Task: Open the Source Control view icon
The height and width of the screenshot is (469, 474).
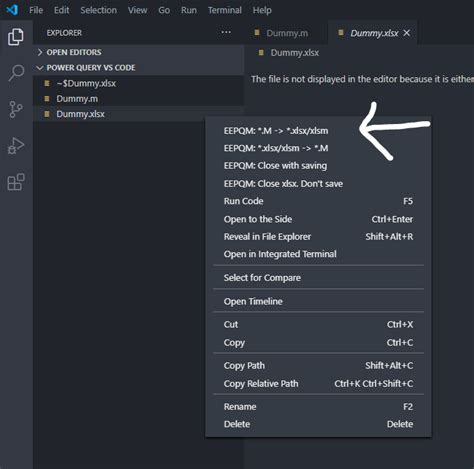Action: [x=16, y=109]
